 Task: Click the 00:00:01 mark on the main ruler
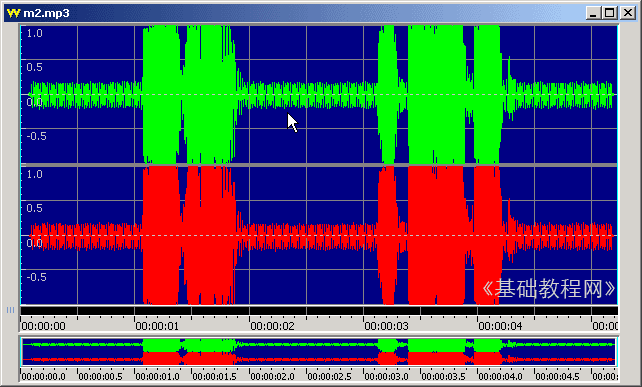[x=157, y=326]
